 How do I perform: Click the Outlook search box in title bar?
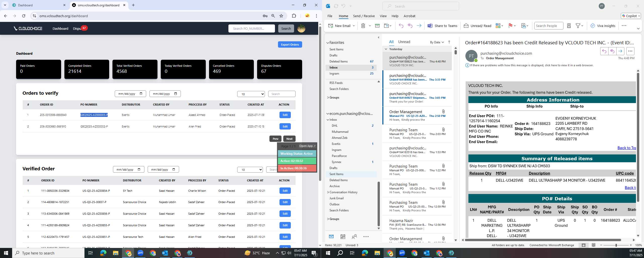[421, 6]
